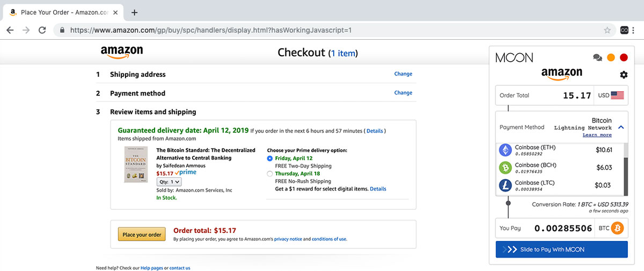This screenshot has height=271, width=644.
Task: Open Details link for $1 digital reward
Action: [378, 189]
